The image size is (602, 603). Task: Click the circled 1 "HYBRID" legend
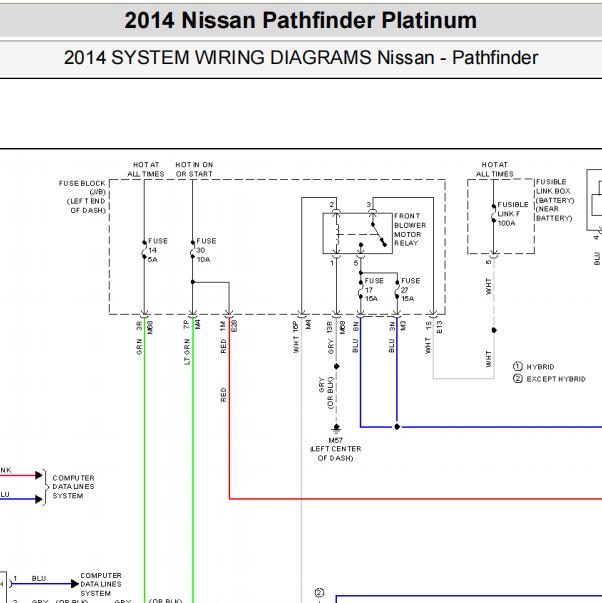point(534,366)
